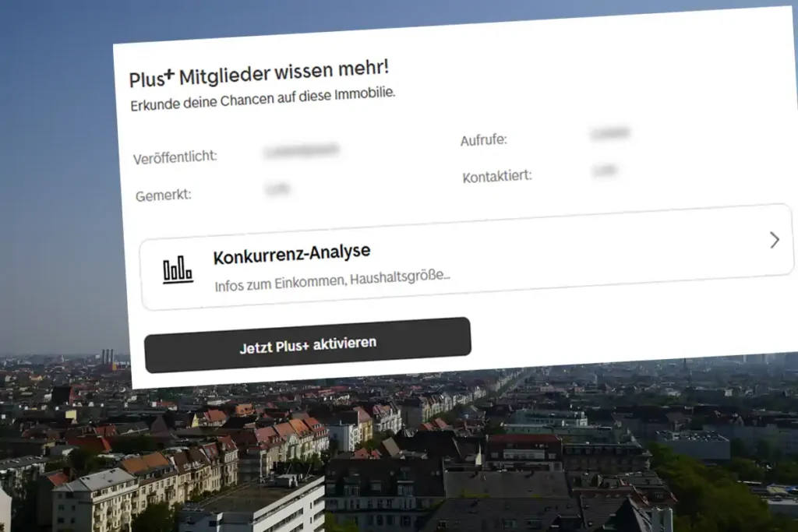Click the smokestacks on the left horizon
Image resolution: width=798 pixels, height=532 pixels.
107,358
